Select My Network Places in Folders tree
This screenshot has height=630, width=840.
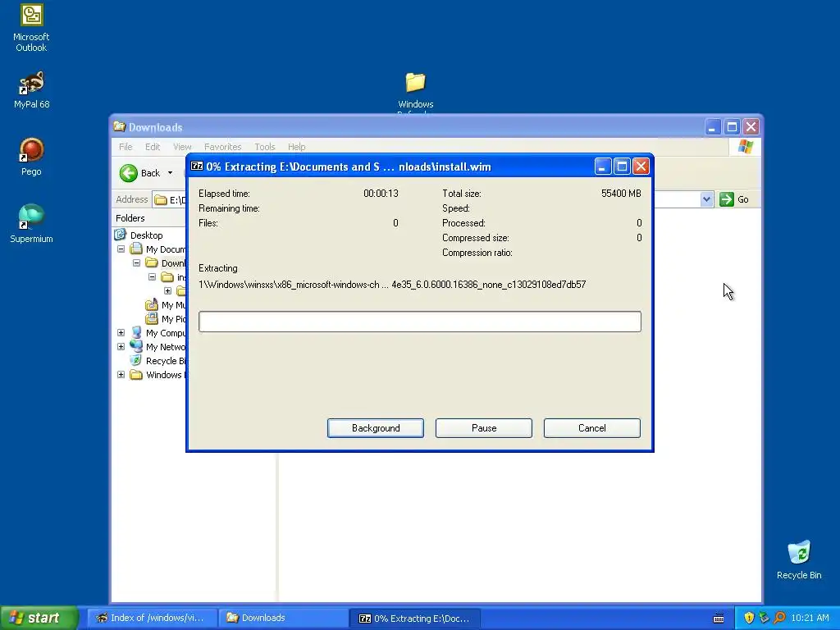pos(166,347)
